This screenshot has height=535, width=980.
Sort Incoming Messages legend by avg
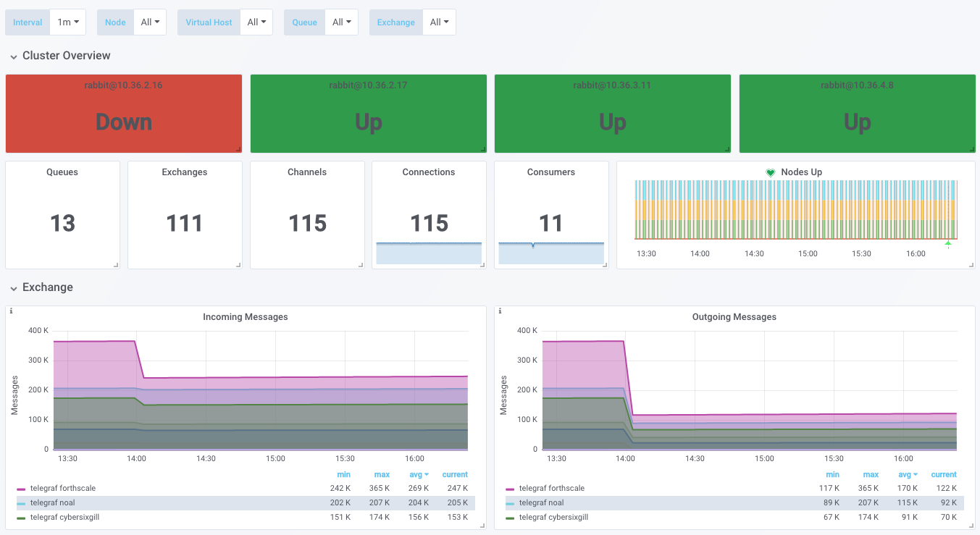click(x=419, y=475)
